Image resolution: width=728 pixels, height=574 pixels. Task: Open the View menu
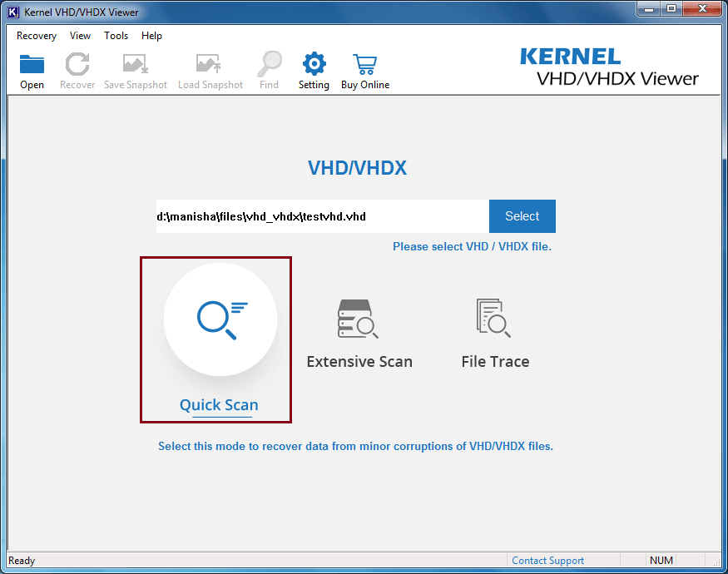[x=81, y=36]
